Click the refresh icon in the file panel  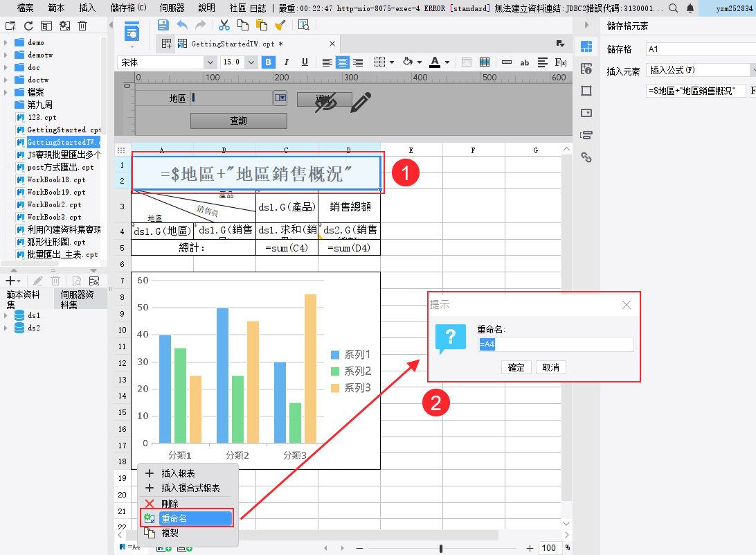point(28,26)
